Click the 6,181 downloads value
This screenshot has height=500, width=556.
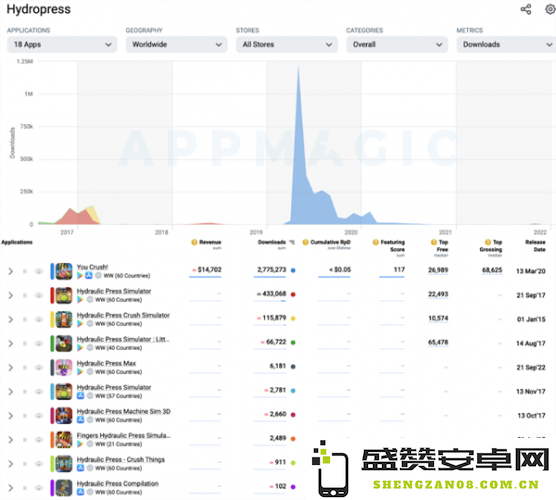[278, 366]
